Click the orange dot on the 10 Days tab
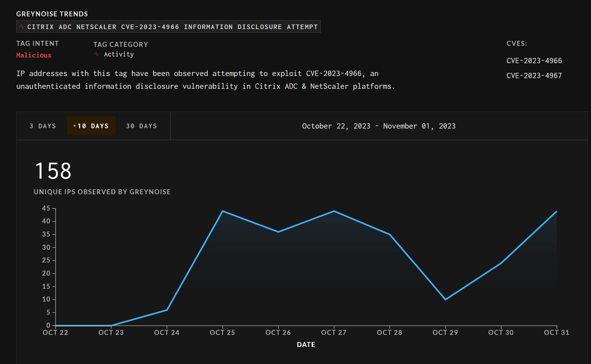591x364 pixels. coord(75,126)
